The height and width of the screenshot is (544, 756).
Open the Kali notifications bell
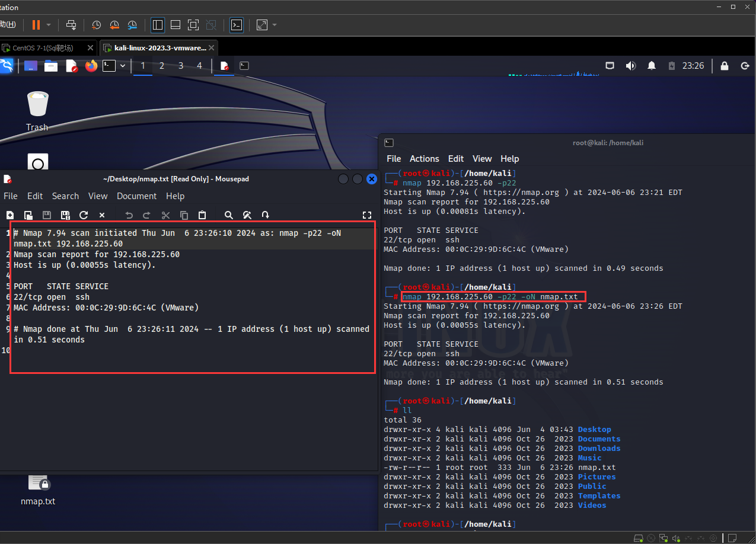point(652,66)
